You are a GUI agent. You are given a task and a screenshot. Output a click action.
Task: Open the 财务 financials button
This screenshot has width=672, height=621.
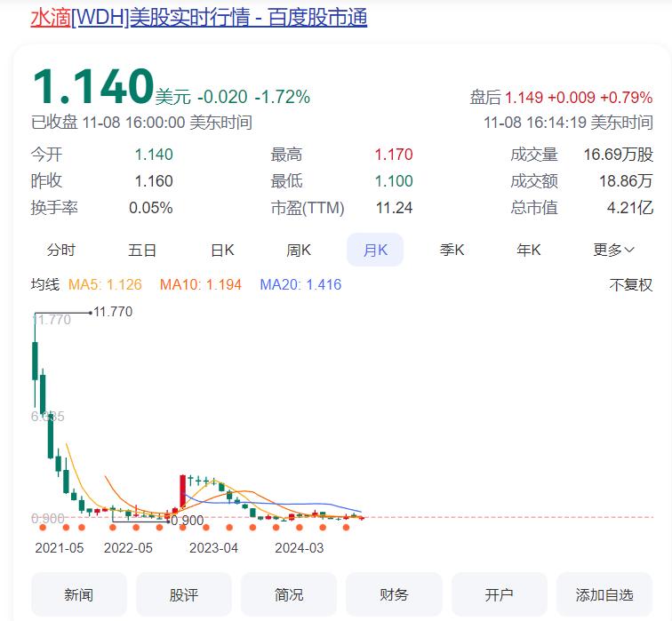[394, 594]
